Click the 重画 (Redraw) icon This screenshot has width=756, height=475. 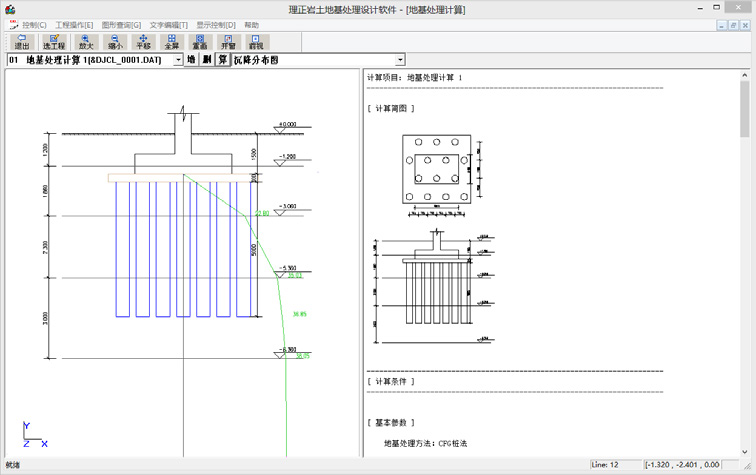pos(200,42)
